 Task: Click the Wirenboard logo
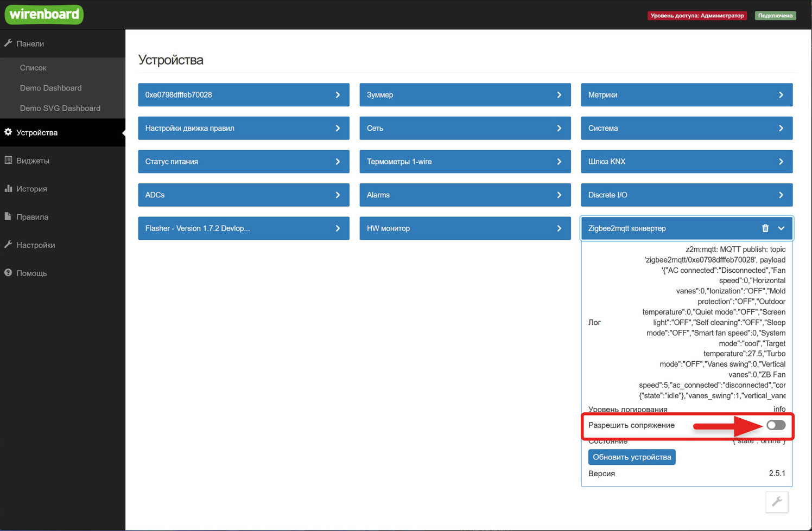coord(44,15)
